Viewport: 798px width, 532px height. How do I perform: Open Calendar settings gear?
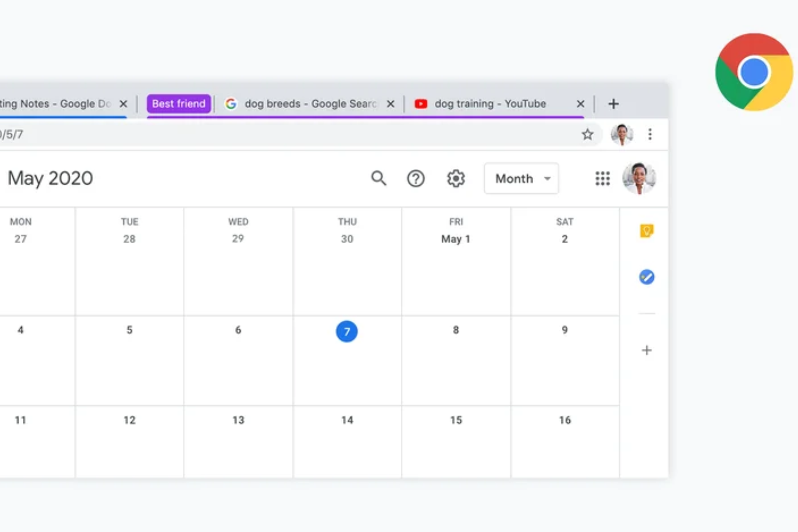456,178
